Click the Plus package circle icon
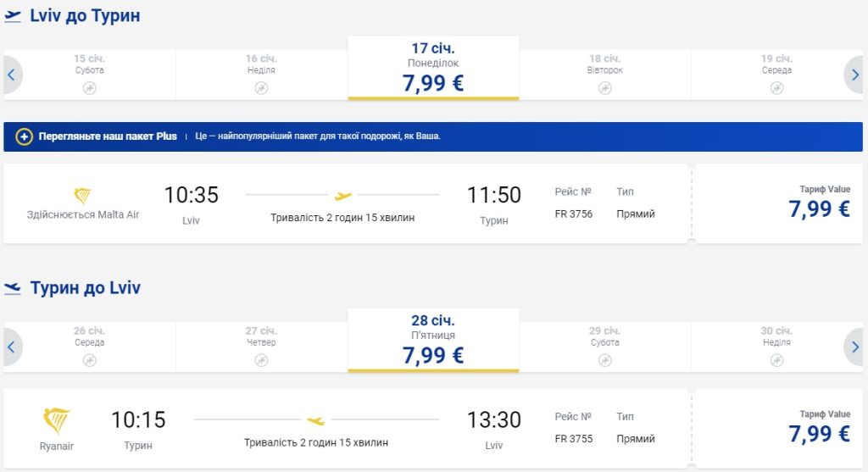This screenshot has width=868, height=472. click(x=24, y=136)
